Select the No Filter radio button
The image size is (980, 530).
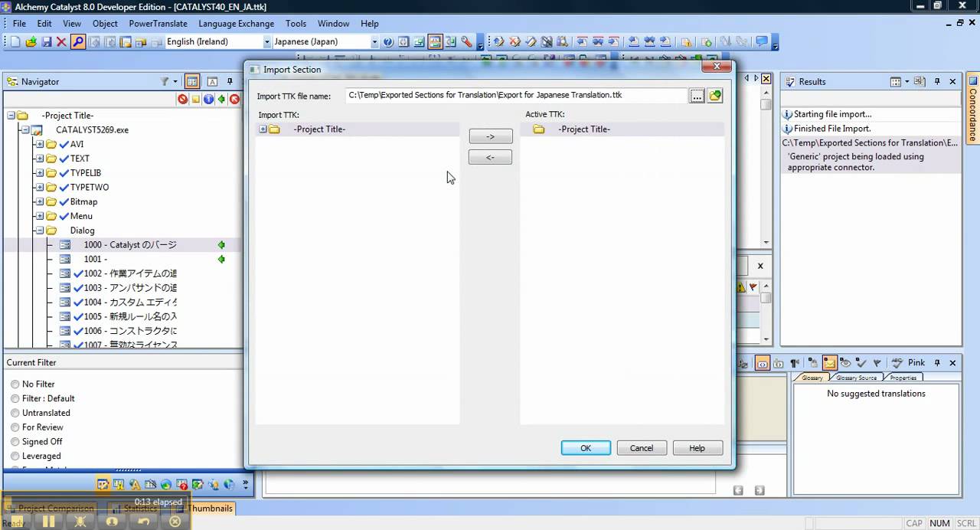[15, 384]
